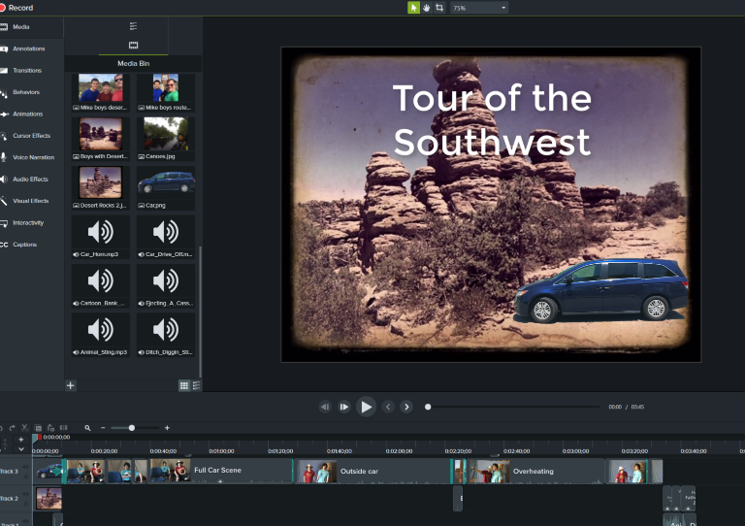This screenshot has width=745, height=526.
Task: Activate the Crop tool
Action: click(x=440, y=8)
